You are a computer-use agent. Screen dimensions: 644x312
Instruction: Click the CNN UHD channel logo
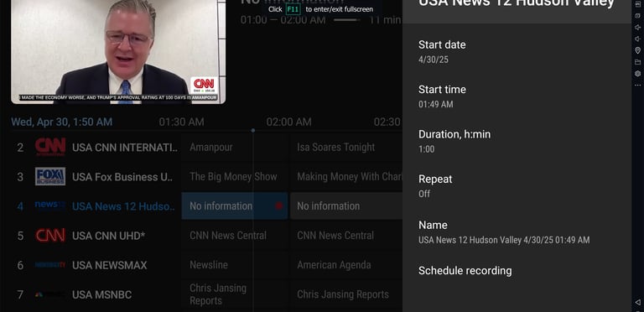(50, 235)
